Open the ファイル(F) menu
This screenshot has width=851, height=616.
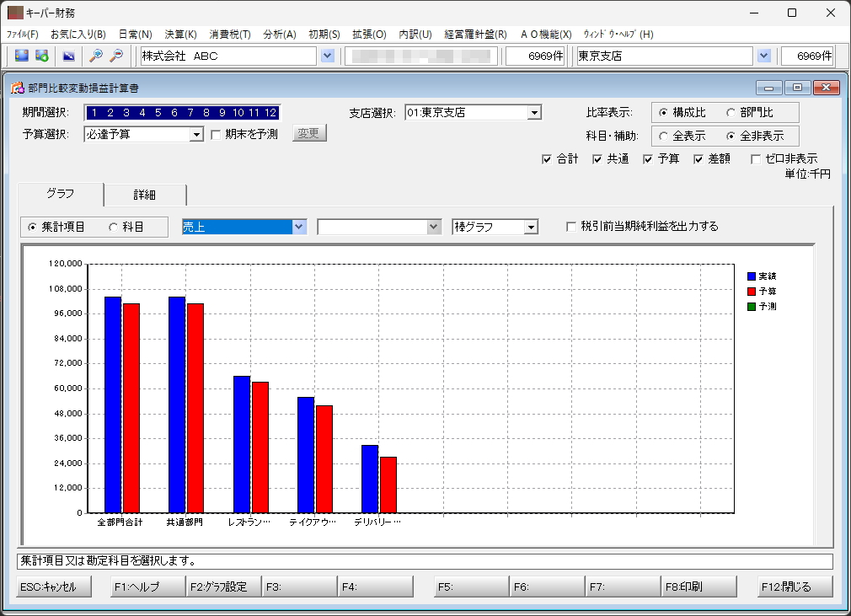coord(22,35)
